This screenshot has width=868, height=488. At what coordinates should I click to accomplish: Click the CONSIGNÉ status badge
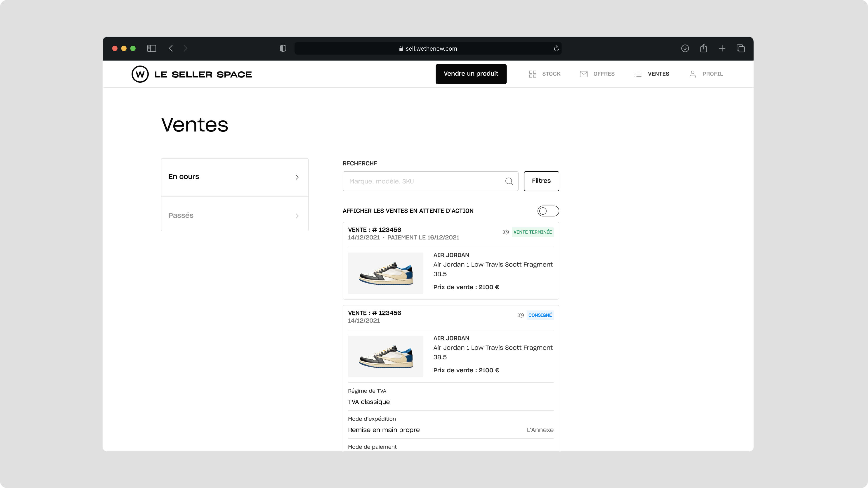pos(540,315)
